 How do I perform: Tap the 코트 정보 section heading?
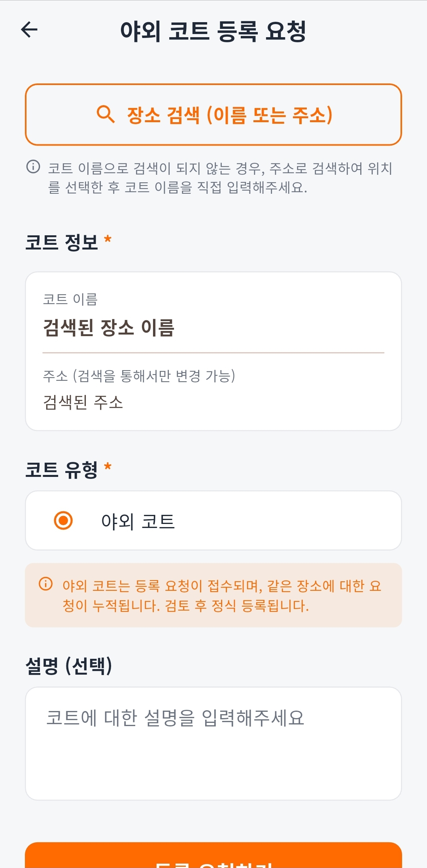(62, 242)
